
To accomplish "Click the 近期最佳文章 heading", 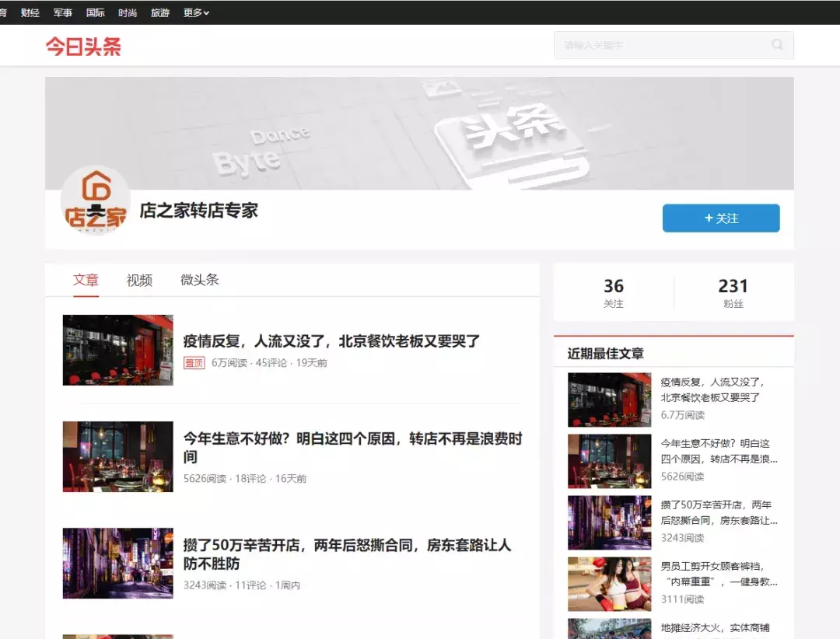I will (x=605, y=354).
